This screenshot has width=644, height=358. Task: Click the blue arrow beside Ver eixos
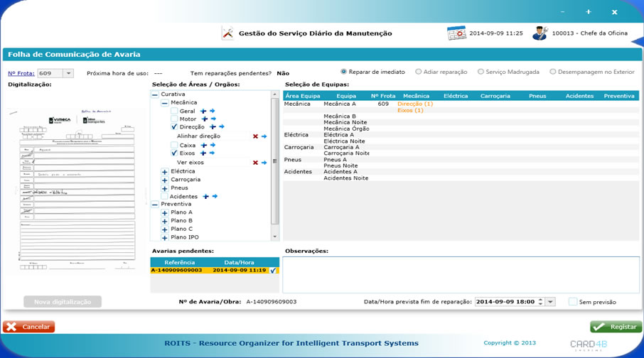coord(264,163)
